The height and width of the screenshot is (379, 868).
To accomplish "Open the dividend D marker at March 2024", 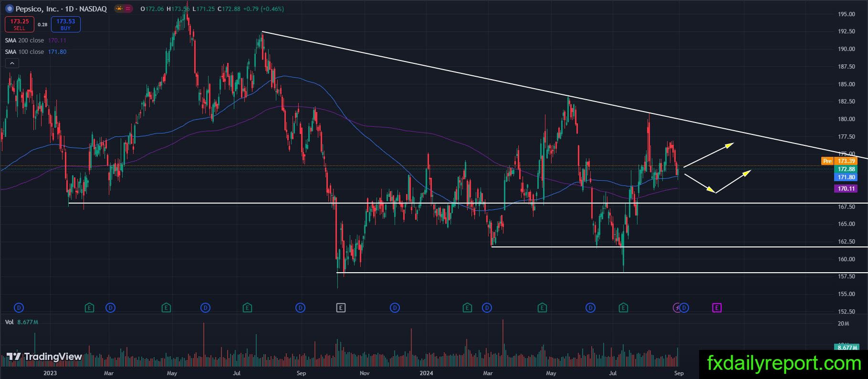I will (487, 308).
